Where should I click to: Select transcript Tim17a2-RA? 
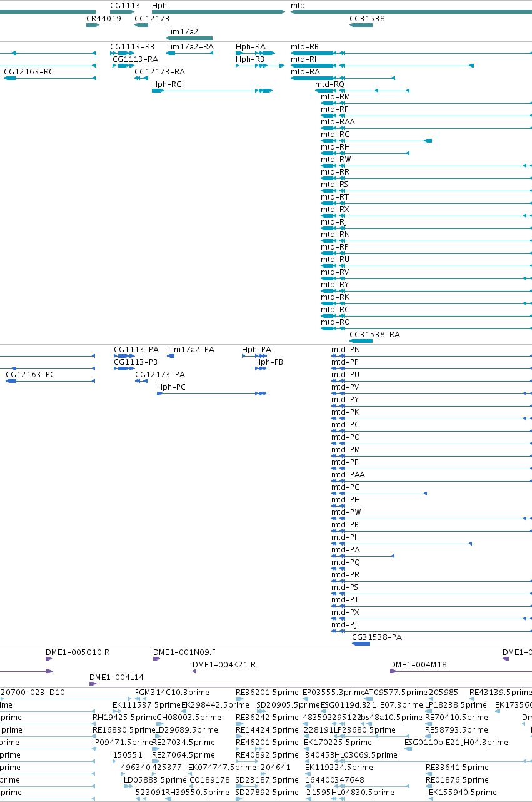click(189, 47)
